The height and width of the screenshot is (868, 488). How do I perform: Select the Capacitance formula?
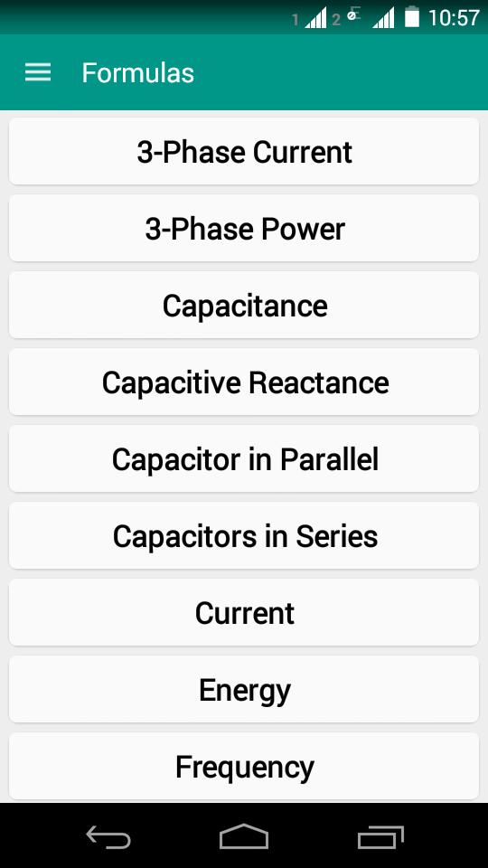coord(244,305)
